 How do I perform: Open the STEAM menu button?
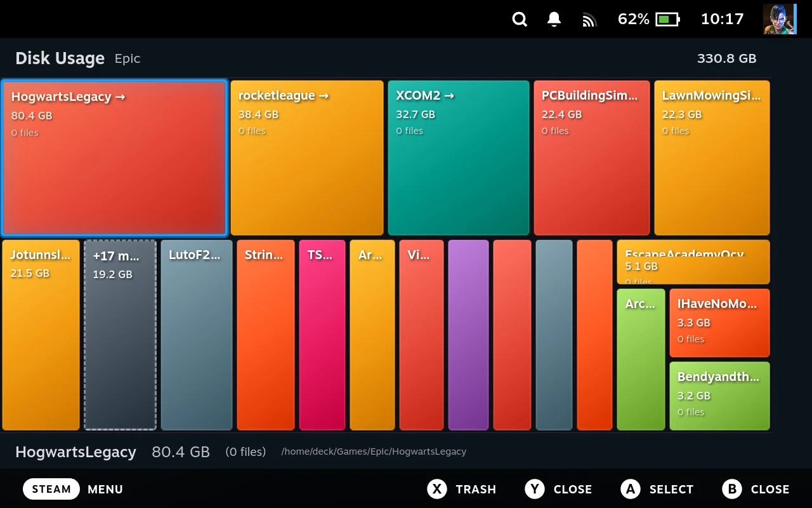click(51, 489)
